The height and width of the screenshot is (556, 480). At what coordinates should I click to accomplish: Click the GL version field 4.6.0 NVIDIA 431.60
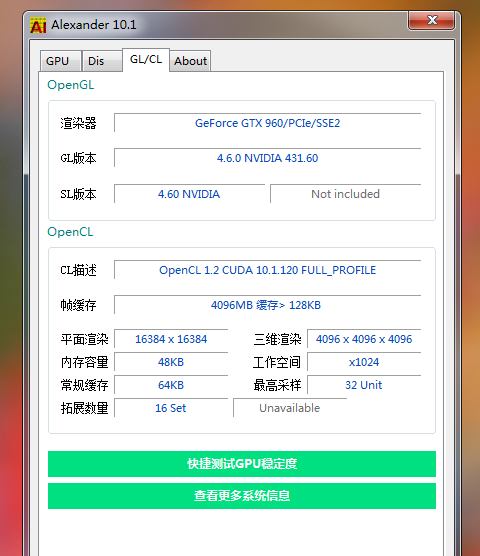[268, 158]
